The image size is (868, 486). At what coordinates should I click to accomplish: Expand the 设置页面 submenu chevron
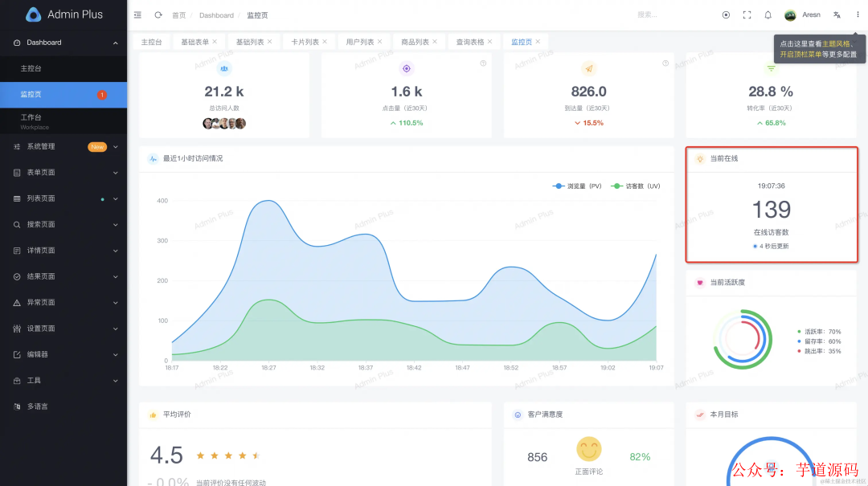pos(115,329)
